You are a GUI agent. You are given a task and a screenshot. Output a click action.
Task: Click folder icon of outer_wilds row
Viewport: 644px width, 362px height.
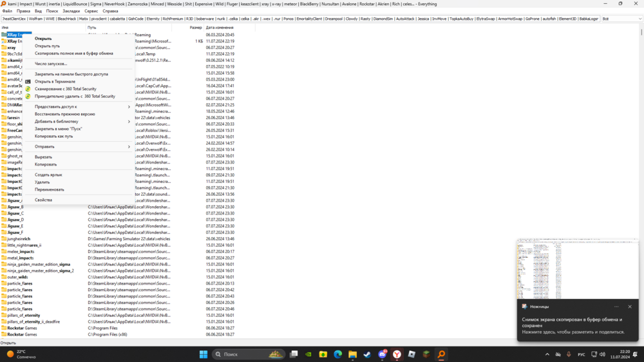4,277
